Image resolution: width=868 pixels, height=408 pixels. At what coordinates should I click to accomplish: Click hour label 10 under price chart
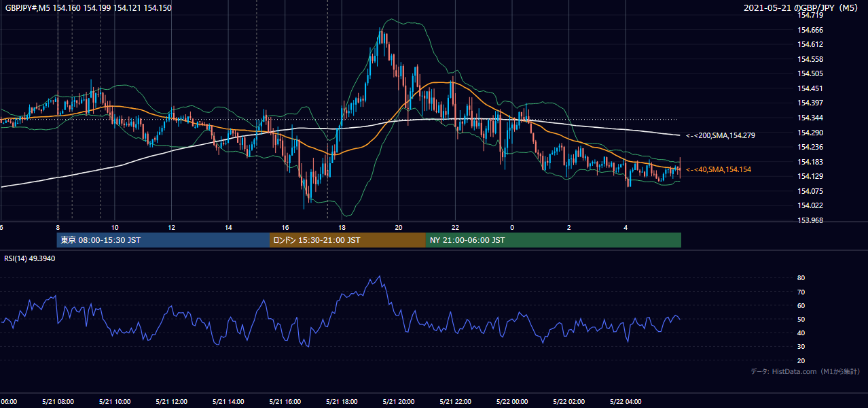[115, 228]
